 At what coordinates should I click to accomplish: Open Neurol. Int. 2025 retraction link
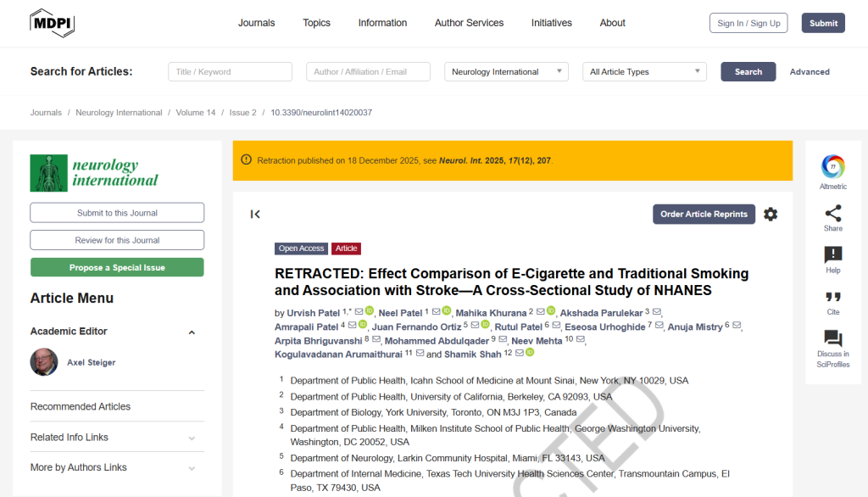[494, 160]
